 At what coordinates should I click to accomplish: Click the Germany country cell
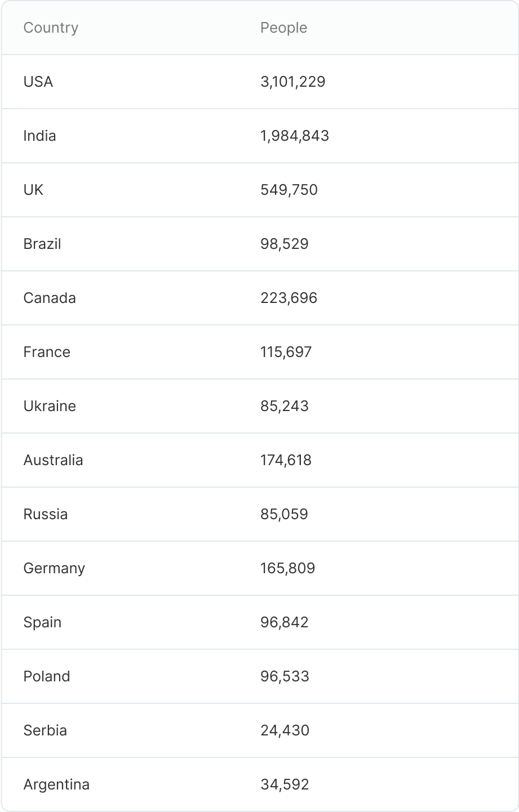coord(54,568)
